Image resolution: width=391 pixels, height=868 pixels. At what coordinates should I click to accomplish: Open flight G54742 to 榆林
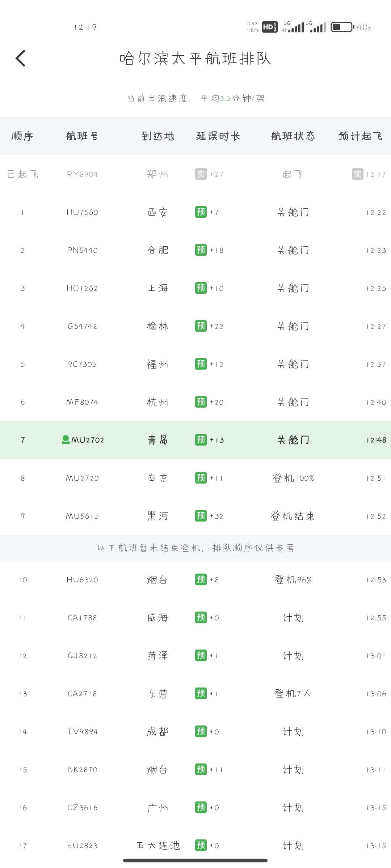195,326
